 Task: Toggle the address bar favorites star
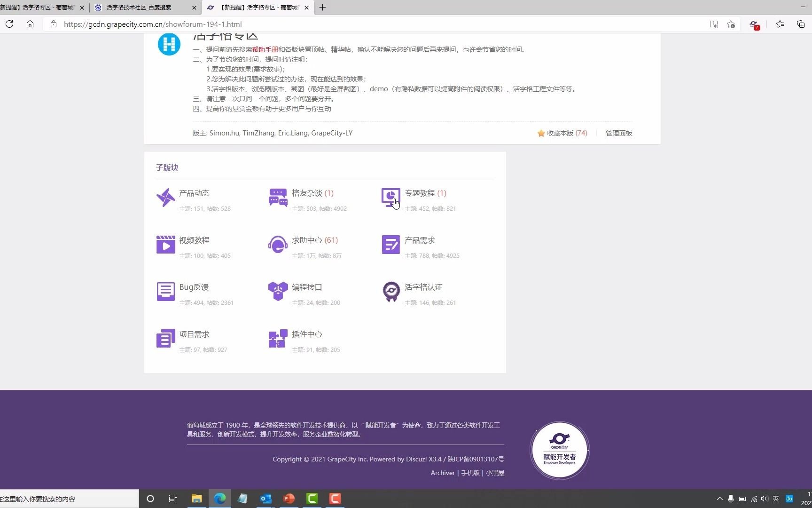click(x=730, y=24)
